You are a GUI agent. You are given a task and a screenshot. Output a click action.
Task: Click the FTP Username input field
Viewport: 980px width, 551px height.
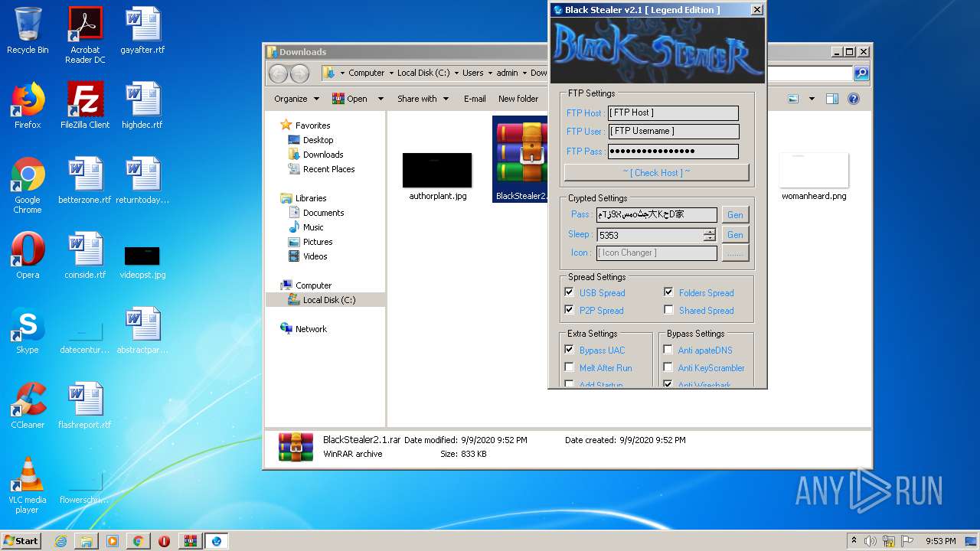pyautogui.click(x=674, y=131)
